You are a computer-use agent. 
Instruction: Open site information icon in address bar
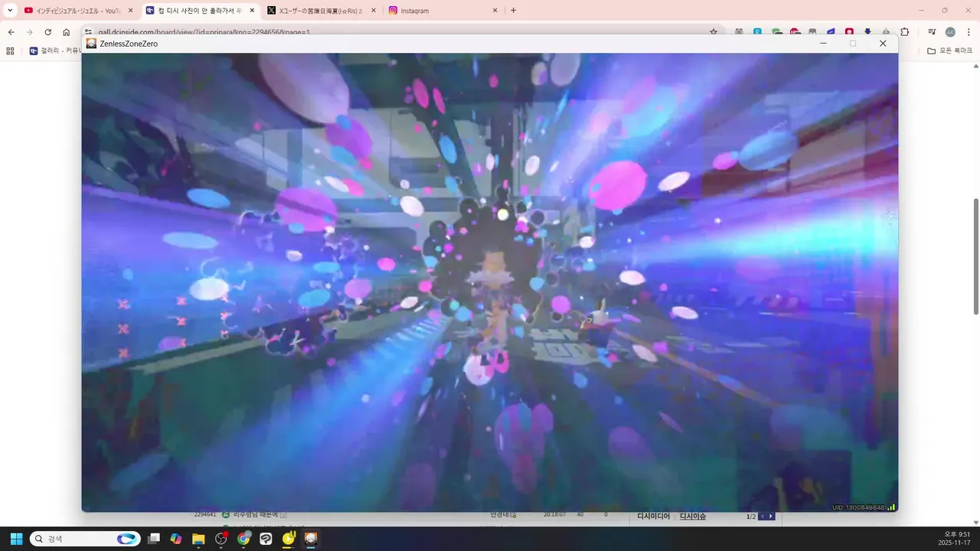[x=88, y=32]
